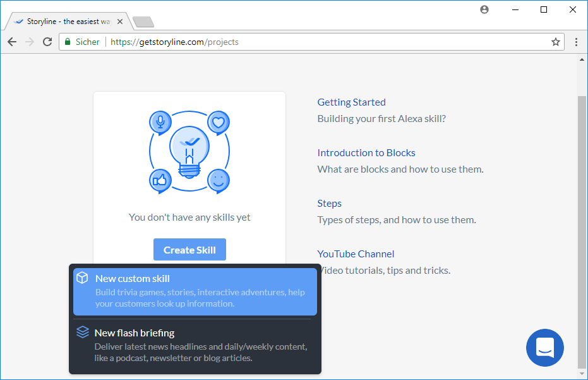The height and width of the screenshot is (380, 588).
Task: Click the scrollbar down arrow
Action: (x=582, y=374)
